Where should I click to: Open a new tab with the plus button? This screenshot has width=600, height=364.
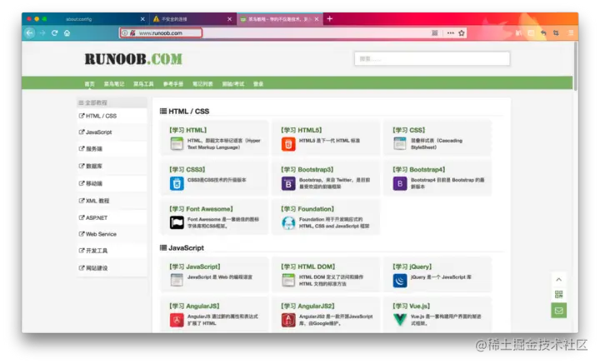(329, 18)
